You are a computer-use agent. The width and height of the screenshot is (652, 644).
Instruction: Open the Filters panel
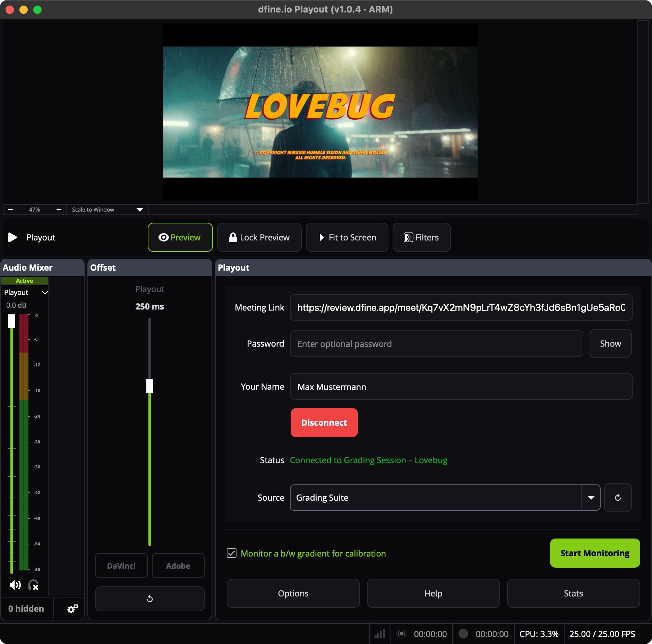point(421,237)
